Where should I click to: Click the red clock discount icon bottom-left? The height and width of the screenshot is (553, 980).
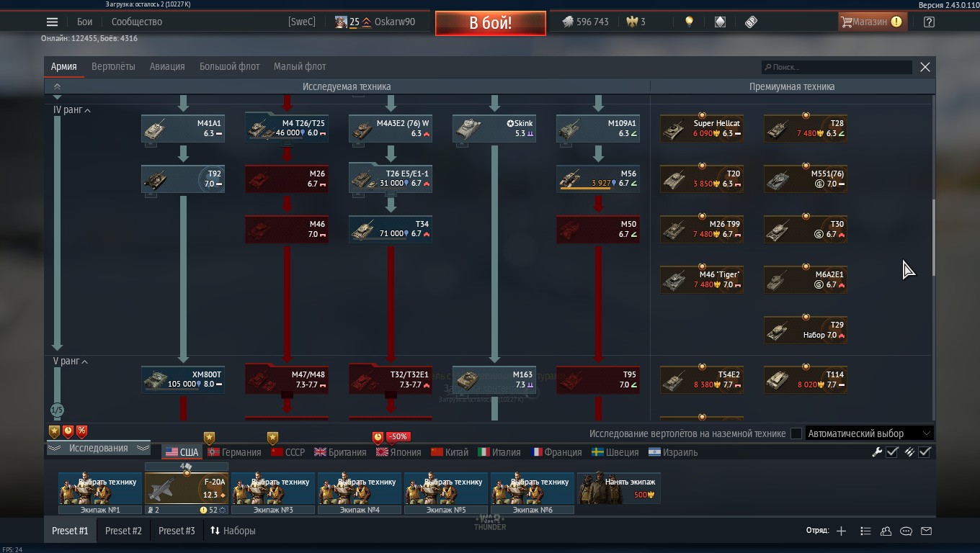point(68,431)
